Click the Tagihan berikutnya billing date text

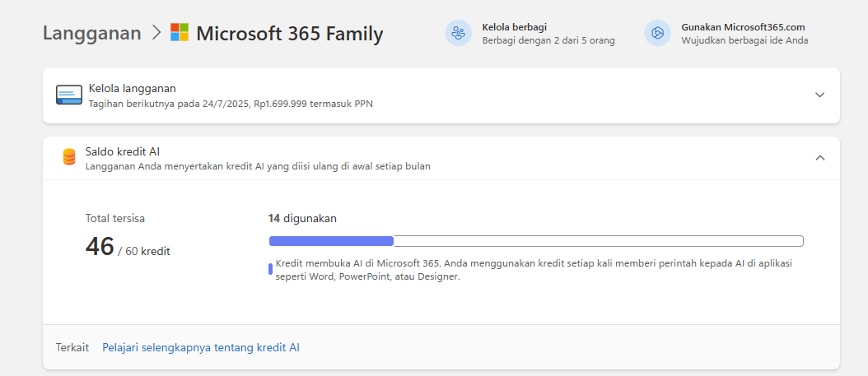click(231, 104)
